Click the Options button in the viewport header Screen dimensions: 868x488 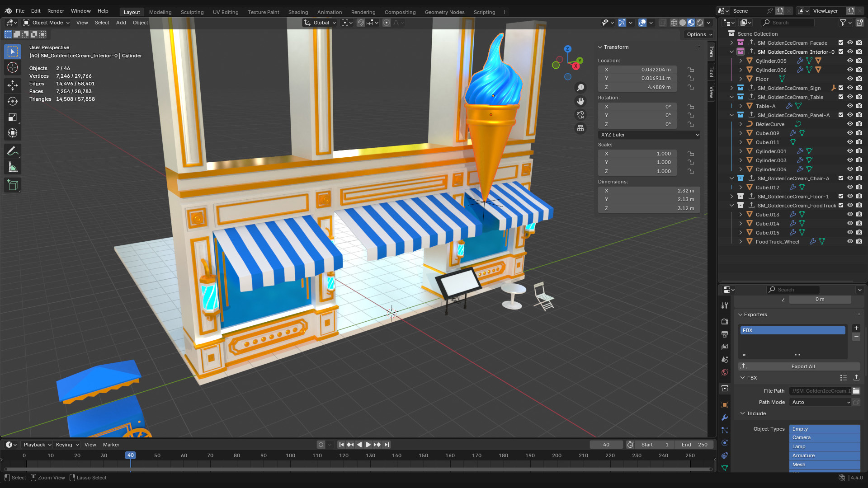pos(698,34)
